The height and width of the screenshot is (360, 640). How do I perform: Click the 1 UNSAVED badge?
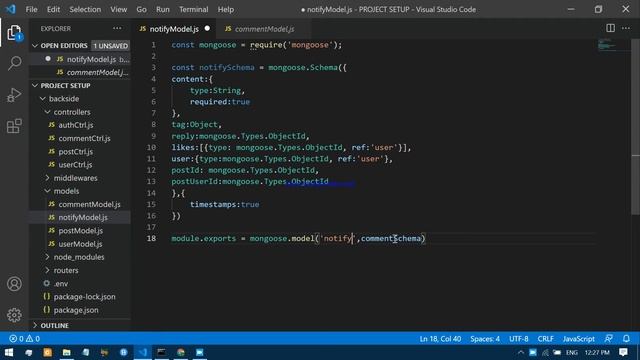(110, 46)
